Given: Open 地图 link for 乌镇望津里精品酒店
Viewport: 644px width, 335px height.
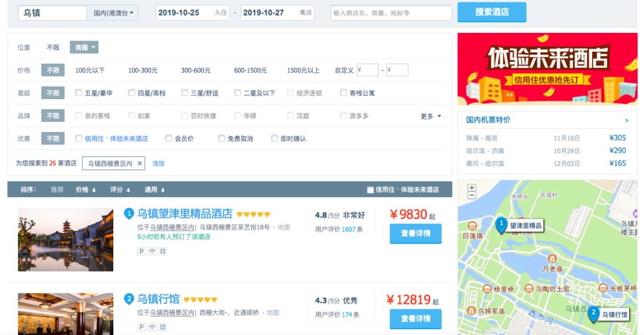Looking at the screenshot, I should 284,227.
